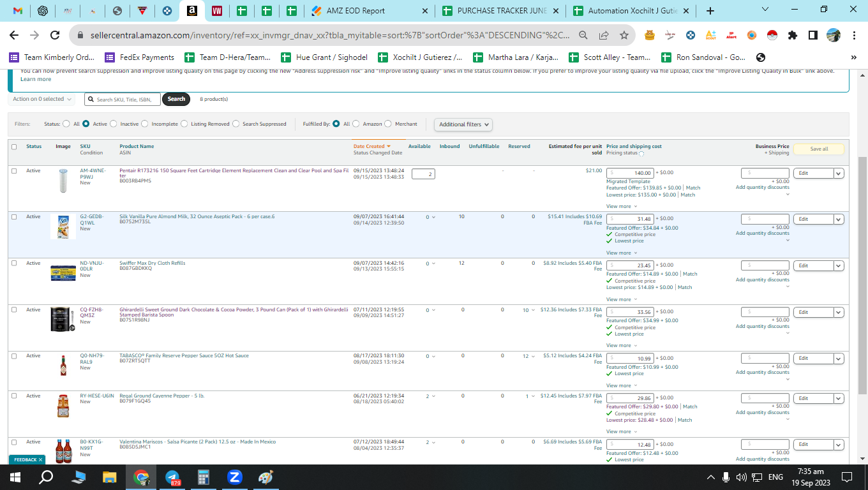Open the Chrome three-dot menu
The image size is (868, 490).
click(x=854, y=35)
